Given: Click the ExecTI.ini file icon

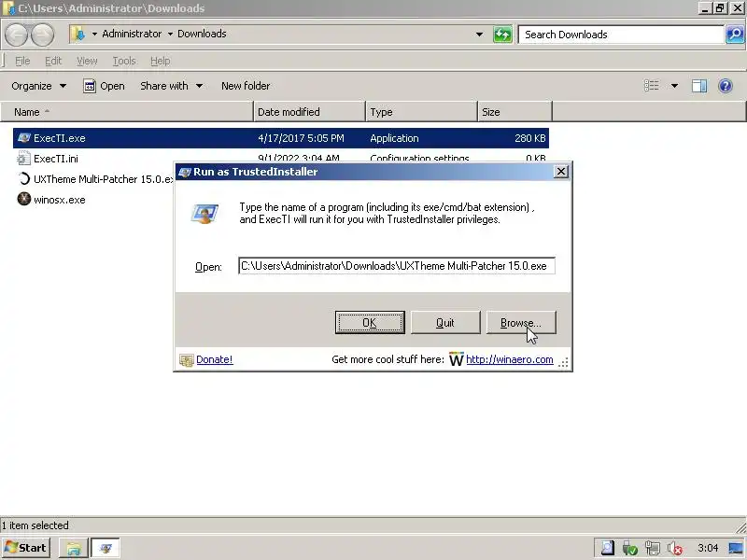Looking at the screenshot, I should pos(23,159).
